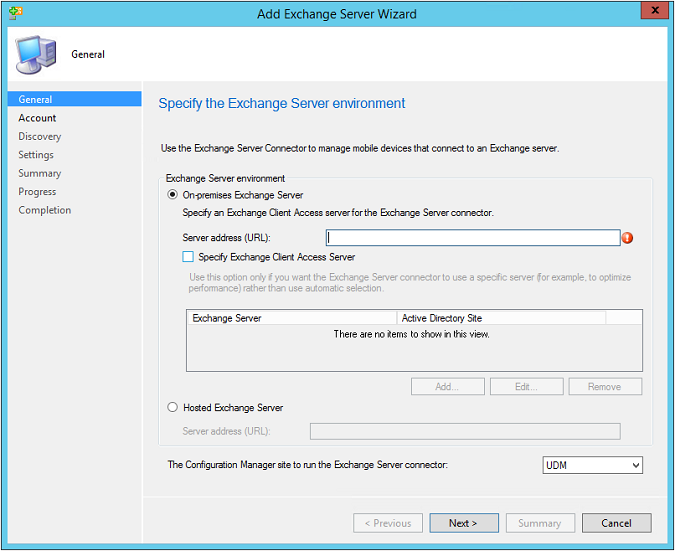Viewport: 675px width, 551px height.
Task: Close the Add Exchange Server Wizard window
Action: [x=655, y=10]
